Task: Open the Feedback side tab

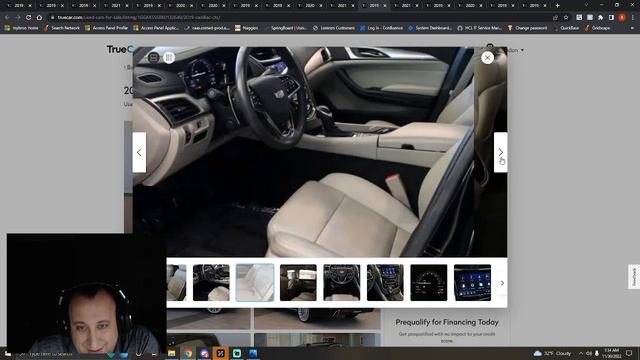Action: pyautogui.click(x=634, y=277)
